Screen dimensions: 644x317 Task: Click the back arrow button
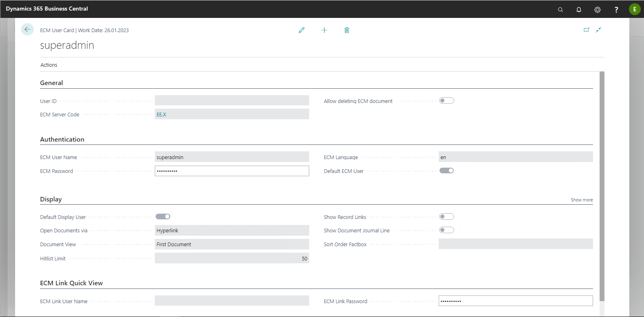[27, 29]
